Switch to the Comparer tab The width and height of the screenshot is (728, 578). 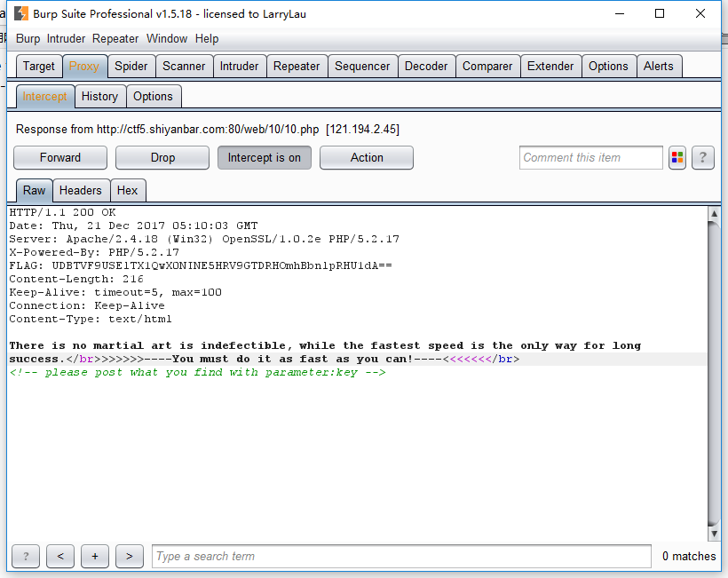pyautogui.click(x=487, y=67)
